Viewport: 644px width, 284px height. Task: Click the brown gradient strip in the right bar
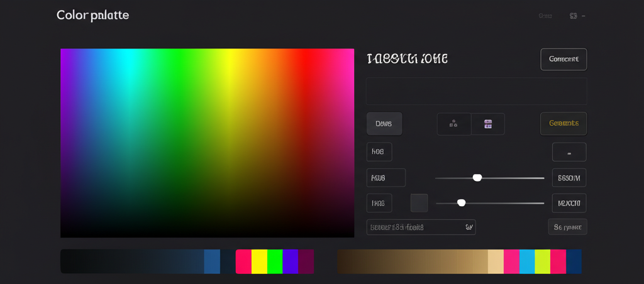413,261
